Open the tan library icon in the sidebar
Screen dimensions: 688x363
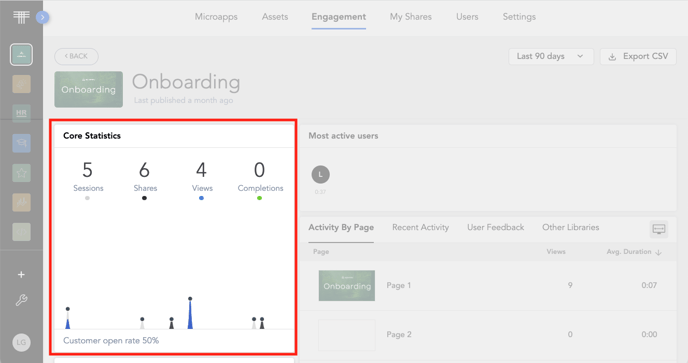(22, 84)
